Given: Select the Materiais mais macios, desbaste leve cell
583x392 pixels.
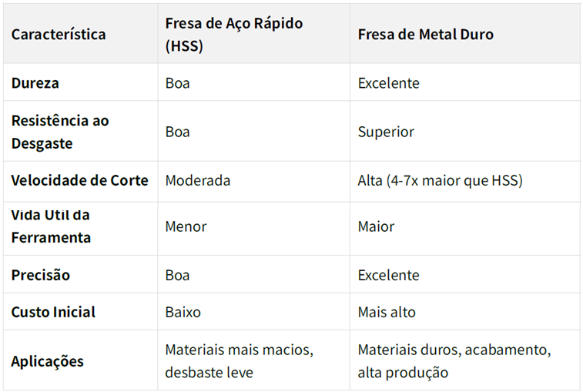Looking at the screenshot, I should 239,361.
